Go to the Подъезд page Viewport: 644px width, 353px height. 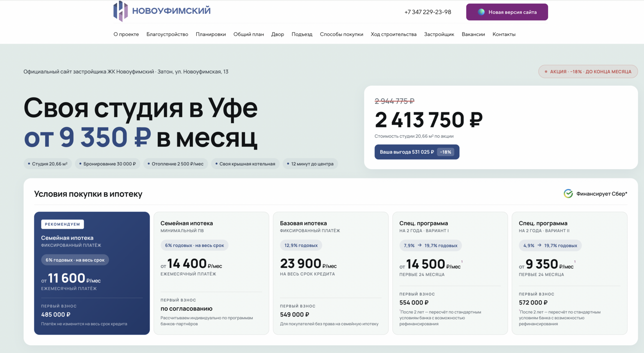[x=302, y=34]
